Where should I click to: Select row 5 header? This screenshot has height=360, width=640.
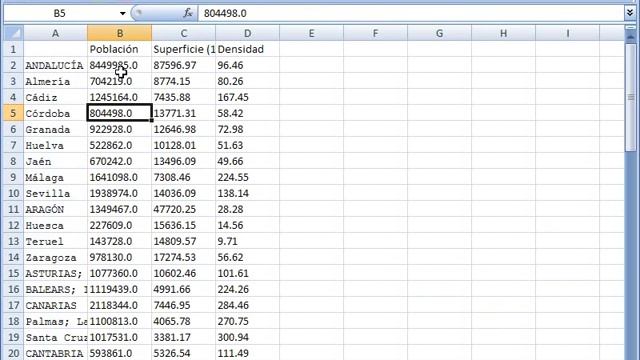click(x=13, y=113)
